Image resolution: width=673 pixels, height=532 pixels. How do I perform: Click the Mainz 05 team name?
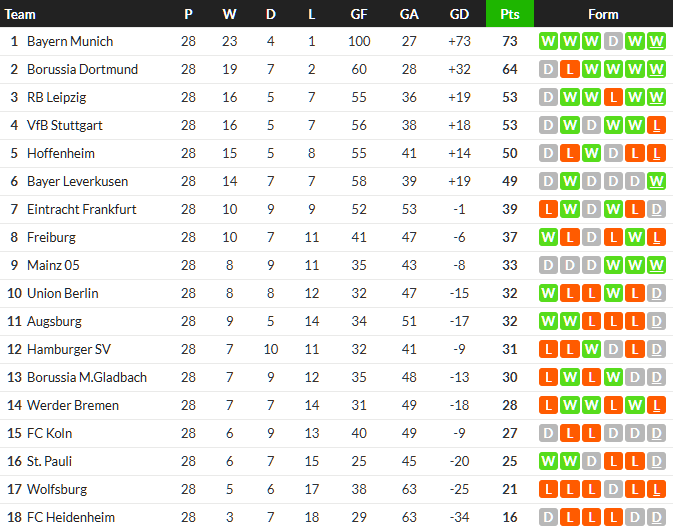[x=54, y=266]
